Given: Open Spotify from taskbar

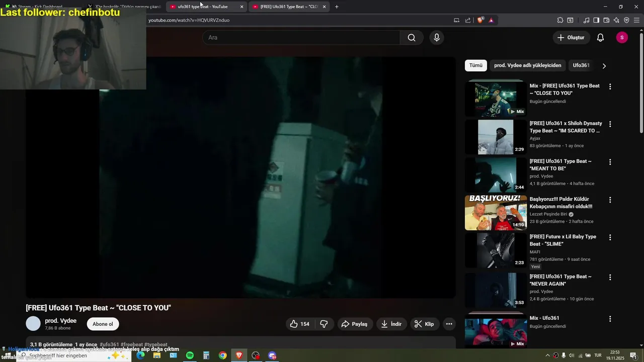Looking at the screenshot, I should coord(190,355).
